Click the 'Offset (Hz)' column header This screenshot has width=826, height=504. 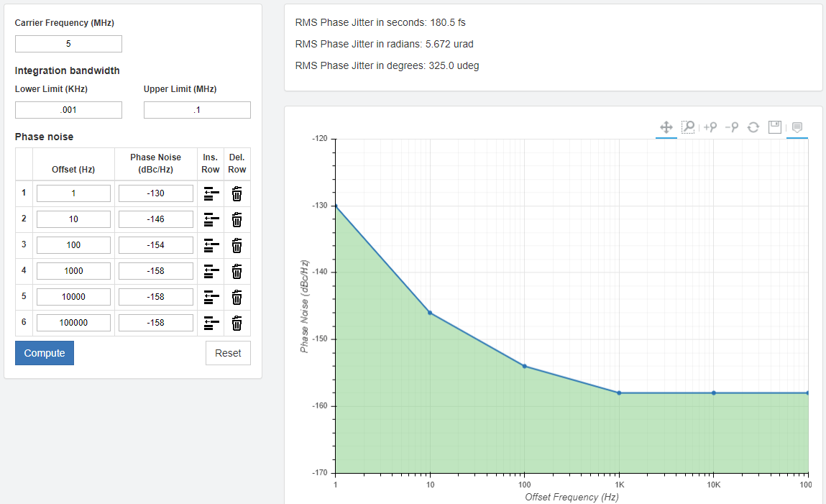pyautogui.click(x=73, y=170)
